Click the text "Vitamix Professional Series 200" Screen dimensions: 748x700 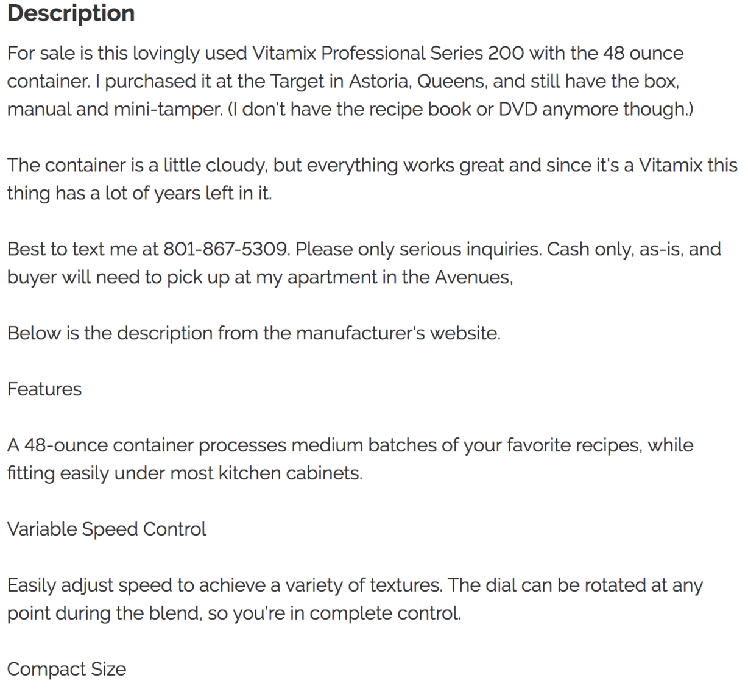(388, 54)
